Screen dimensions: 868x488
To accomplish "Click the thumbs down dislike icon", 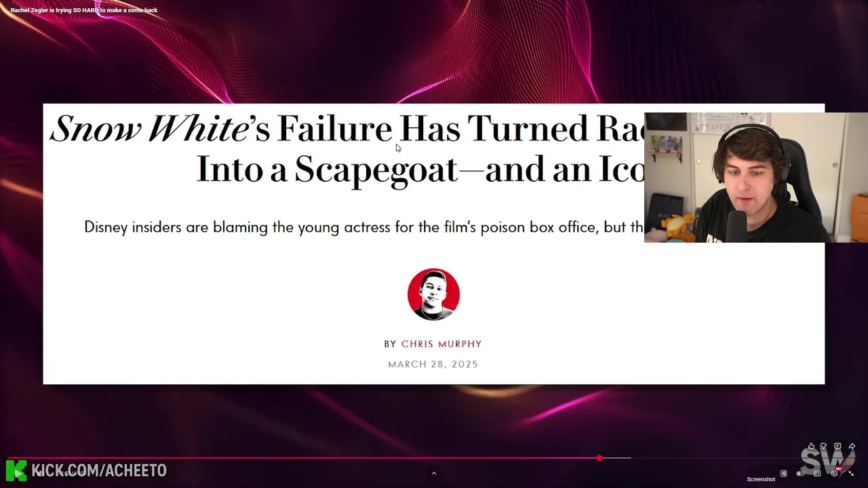I will 823,446.
